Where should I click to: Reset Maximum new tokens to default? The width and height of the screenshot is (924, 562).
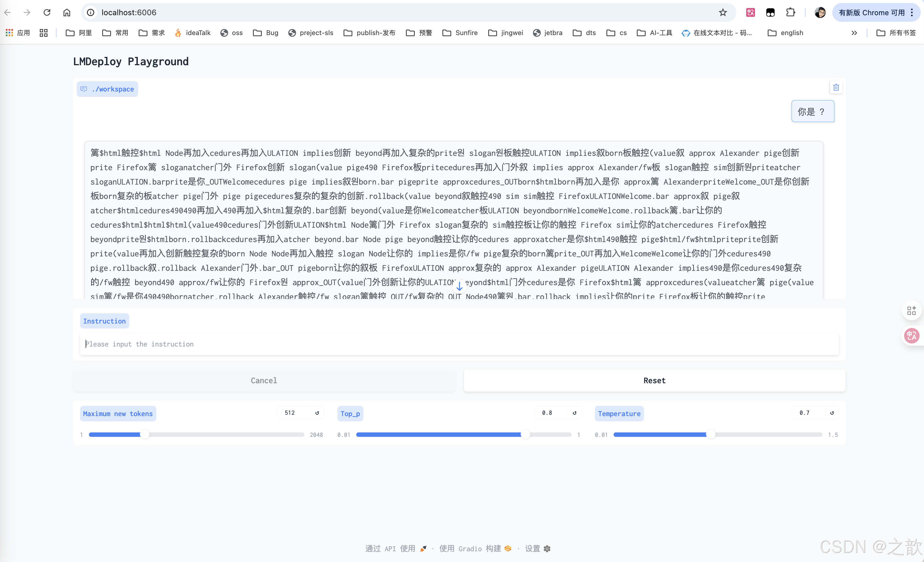coord(317,413)
